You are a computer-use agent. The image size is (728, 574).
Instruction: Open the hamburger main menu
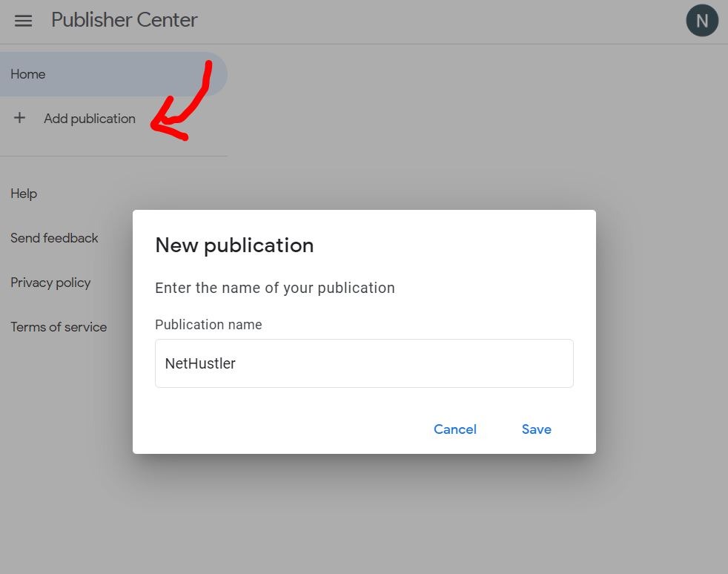click(x=24, y=21)
